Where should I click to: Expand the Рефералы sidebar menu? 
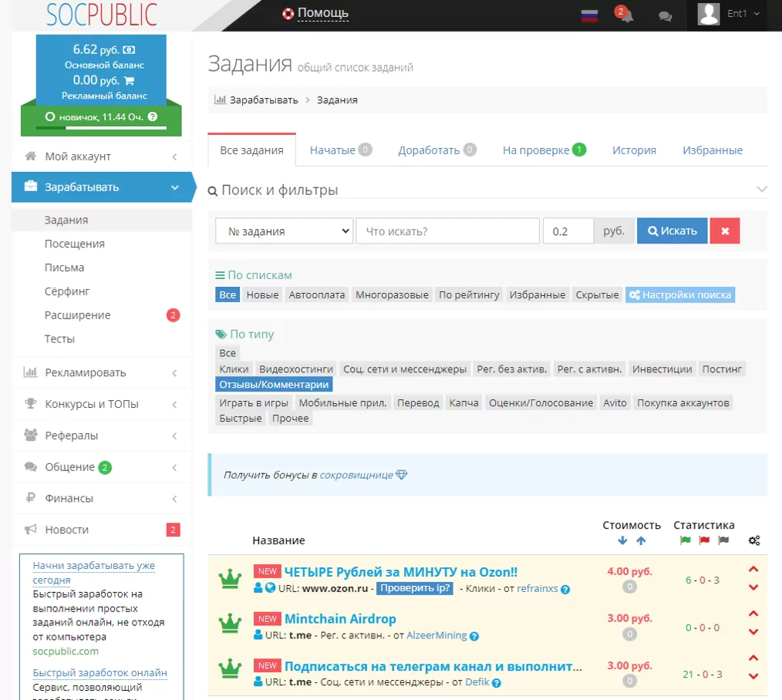point(102,436)
